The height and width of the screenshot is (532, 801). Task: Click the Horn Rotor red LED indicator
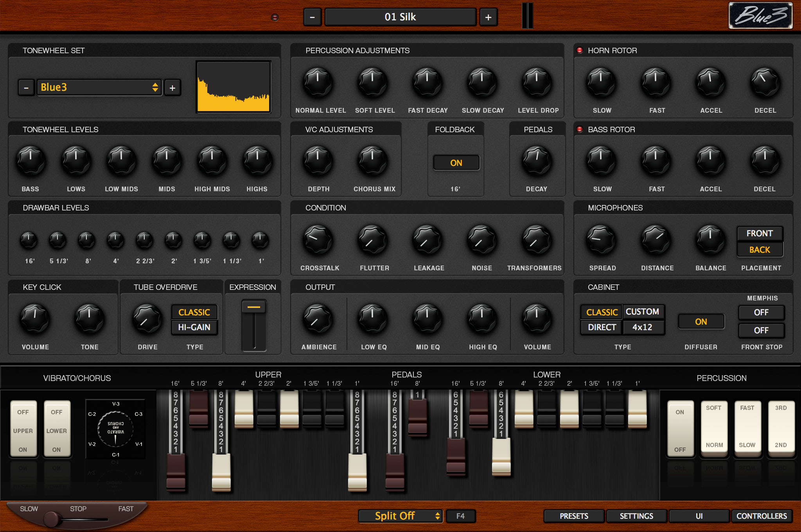(580, 50)
